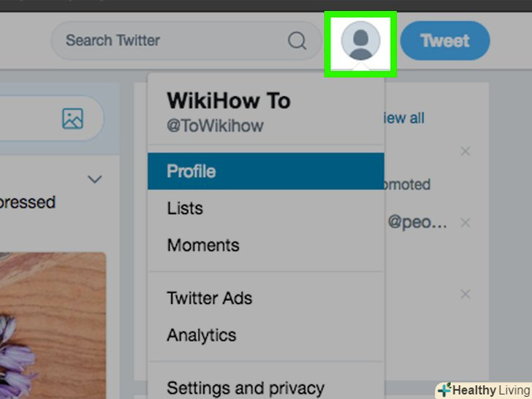The image size is (532, 399).
Task: Click the @ToWikihow handle
Action: point(215,126)
